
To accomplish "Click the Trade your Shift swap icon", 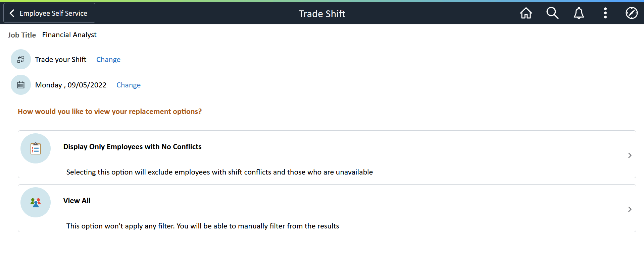I will tap(20, 59).
